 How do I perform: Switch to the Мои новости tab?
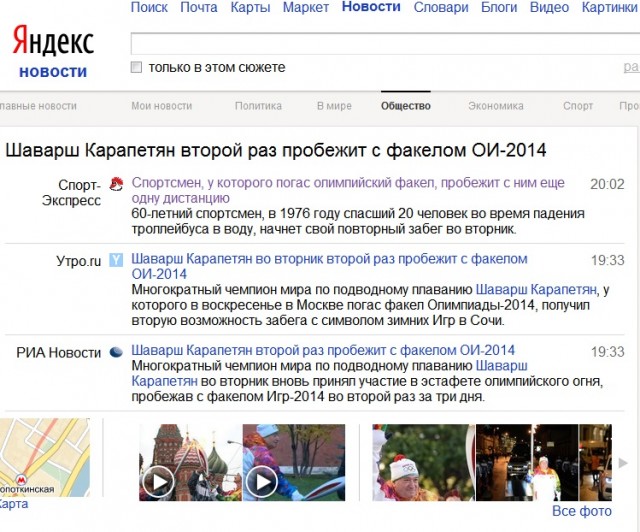click(x=162, y=106)
